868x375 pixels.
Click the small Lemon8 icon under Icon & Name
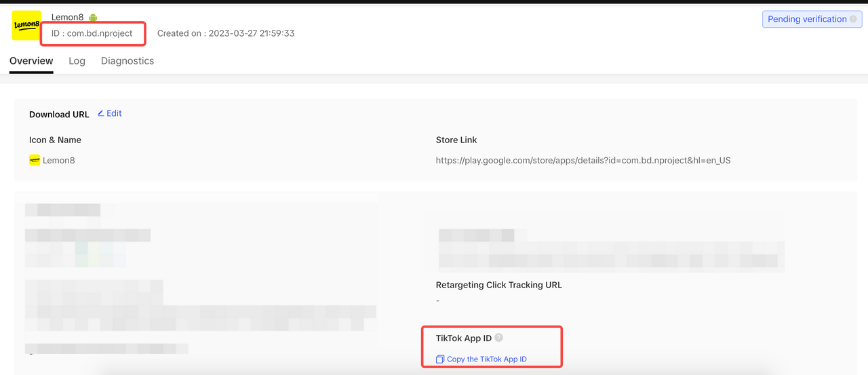click(35, 161)
